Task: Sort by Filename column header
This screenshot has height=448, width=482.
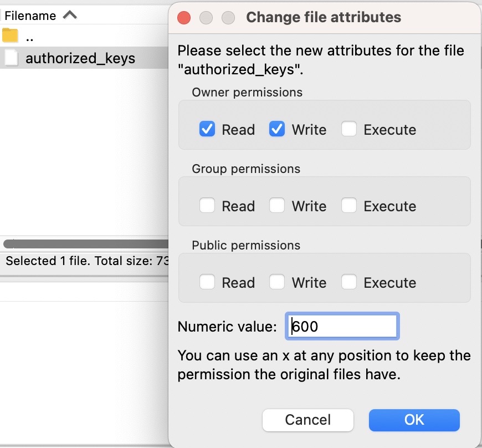Action: pyautogui.click(x=40, y=16)
